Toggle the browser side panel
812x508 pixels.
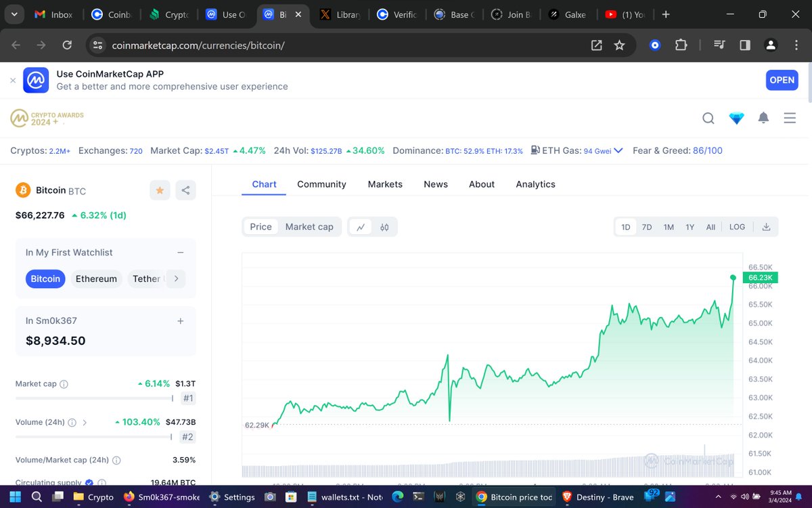[745, 45]
